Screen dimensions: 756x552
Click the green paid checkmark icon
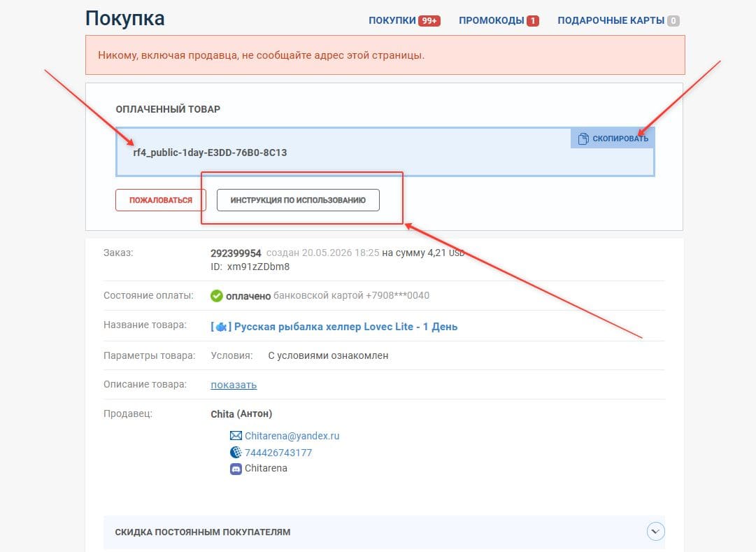click(217, 296)
